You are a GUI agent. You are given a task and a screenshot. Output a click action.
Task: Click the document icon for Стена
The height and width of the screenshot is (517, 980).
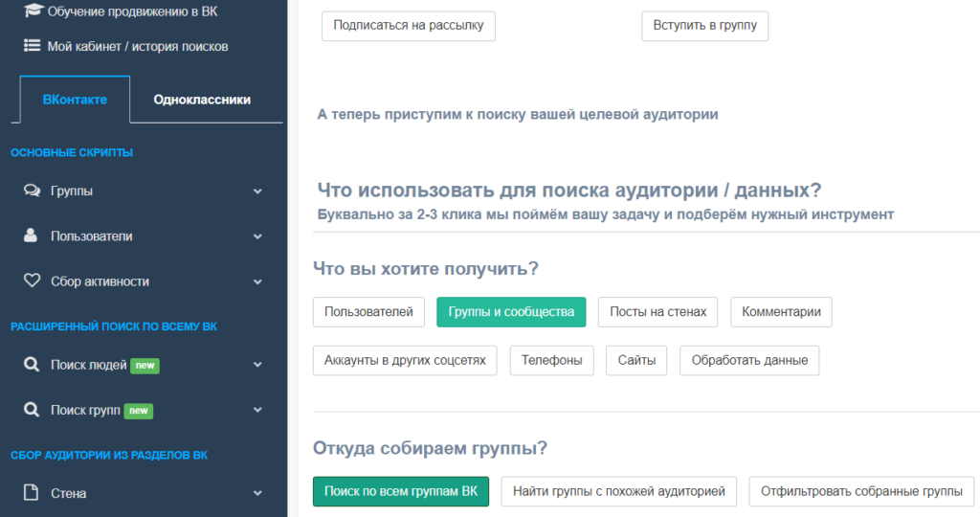[32, 493]
